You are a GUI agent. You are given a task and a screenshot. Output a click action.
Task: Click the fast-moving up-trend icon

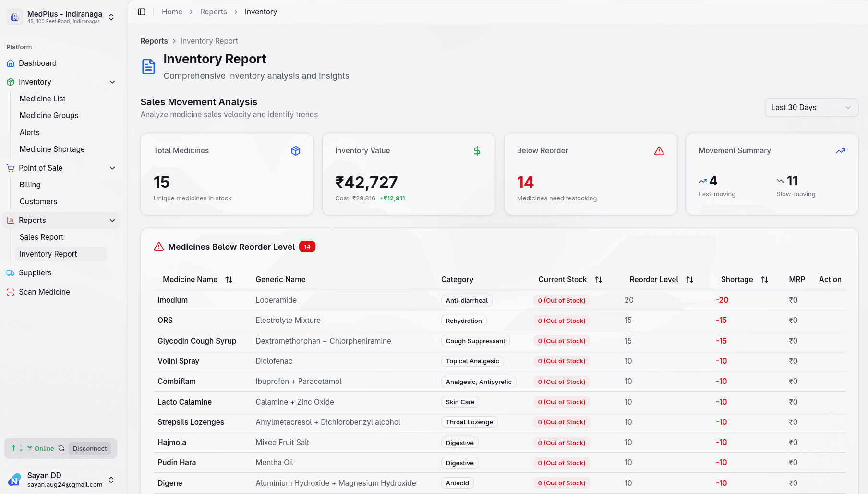click(703, 181)
